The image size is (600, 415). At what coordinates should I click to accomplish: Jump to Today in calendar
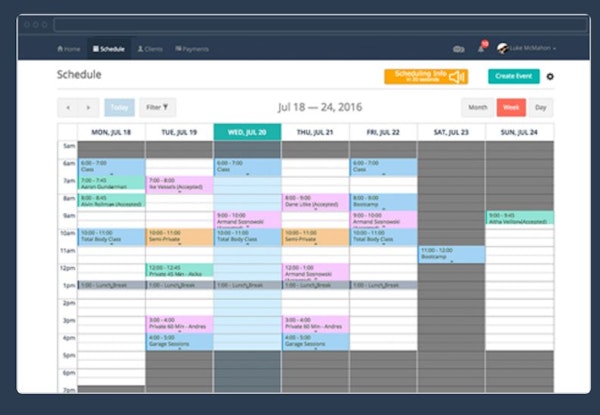click(119, 107)
